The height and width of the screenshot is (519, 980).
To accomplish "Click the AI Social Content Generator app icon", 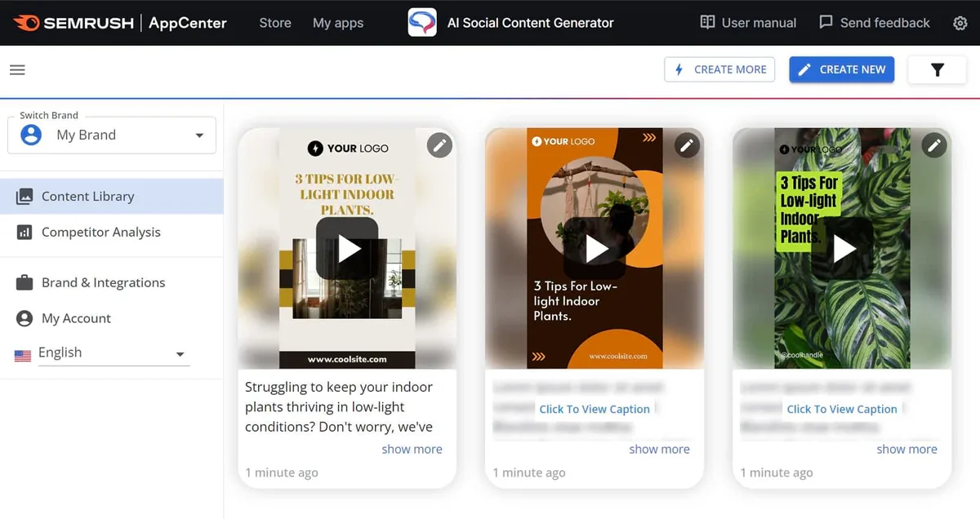I will (x=422, y=23).
